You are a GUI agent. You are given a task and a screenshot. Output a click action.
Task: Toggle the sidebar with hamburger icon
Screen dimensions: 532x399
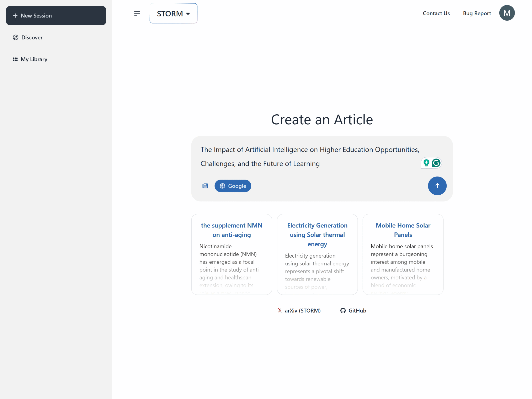pyautogui.click(x=137, y=13)
